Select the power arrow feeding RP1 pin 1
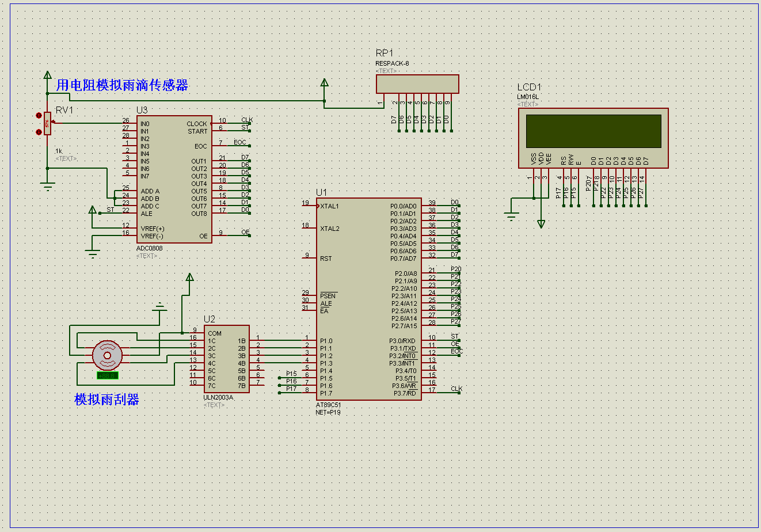Image resolution: width=761 pixels, height=532 pixels. [x=324, y=83]
